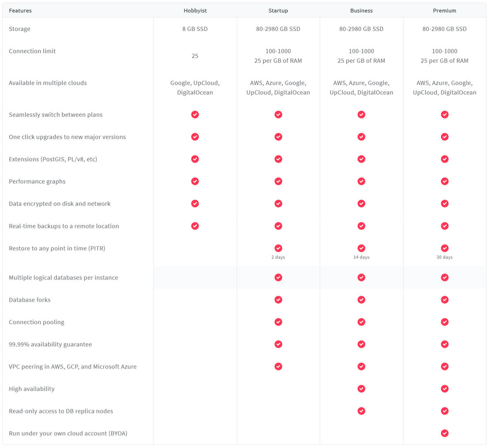Click Premium checkmark for One click upgrades row
489x448 pixels.
[444, 137]
